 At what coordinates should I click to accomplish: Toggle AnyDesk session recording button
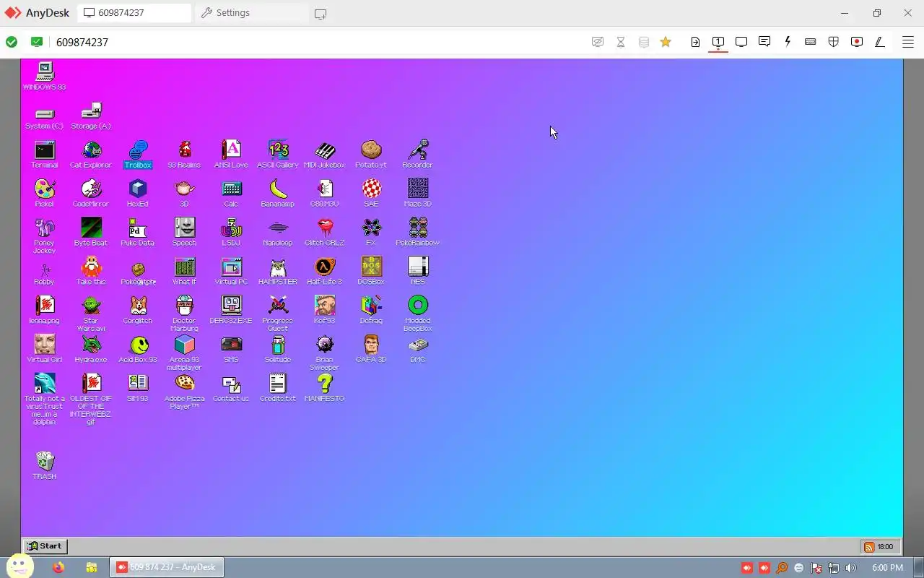[857, 42]
